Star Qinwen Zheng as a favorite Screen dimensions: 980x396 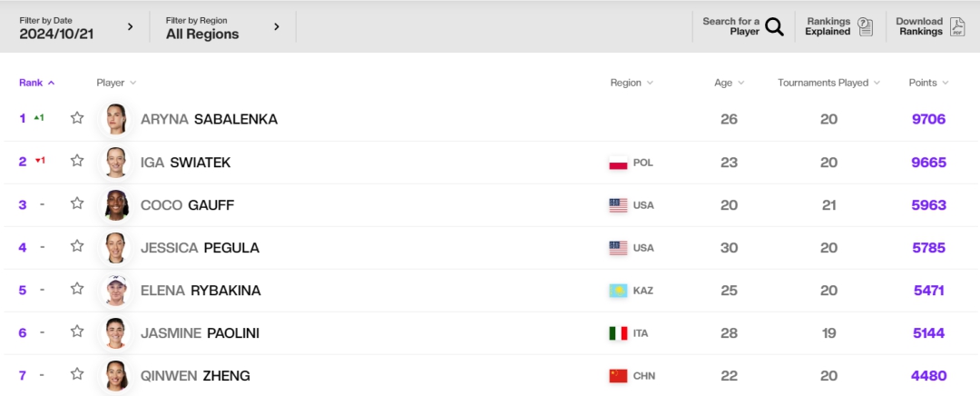click(x=77, y=374)
